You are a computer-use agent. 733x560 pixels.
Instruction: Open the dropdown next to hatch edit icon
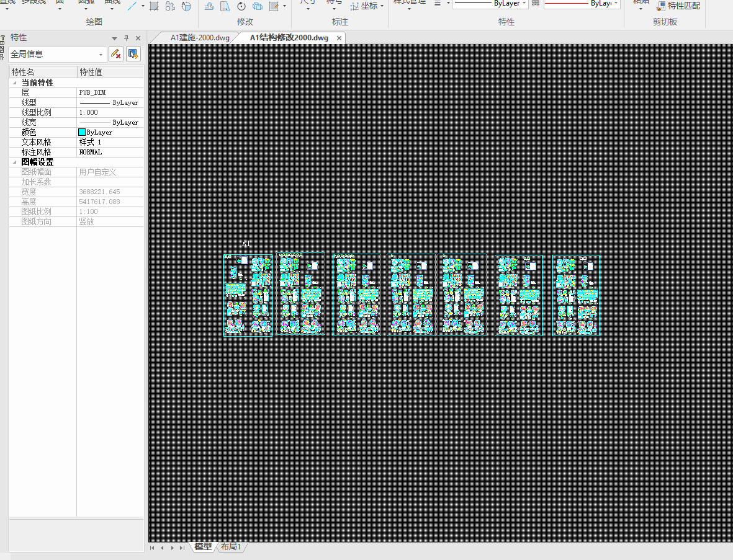click(284, 6)
